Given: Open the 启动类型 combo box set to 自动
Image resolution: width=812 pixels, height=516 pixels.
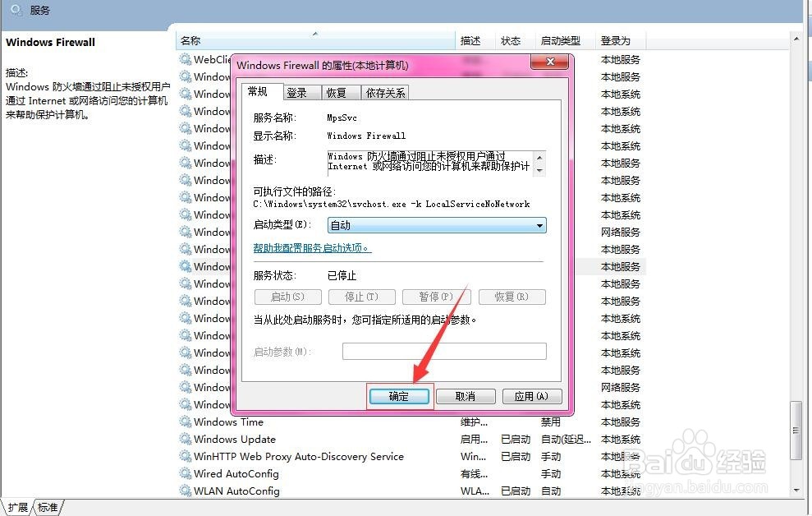Looking at the screenshot, I should (437, 225).
